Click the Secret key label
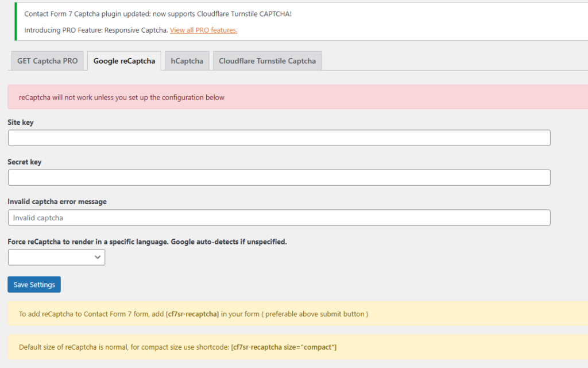The width and height of the screenshot is (588, 368). (24, 162)
